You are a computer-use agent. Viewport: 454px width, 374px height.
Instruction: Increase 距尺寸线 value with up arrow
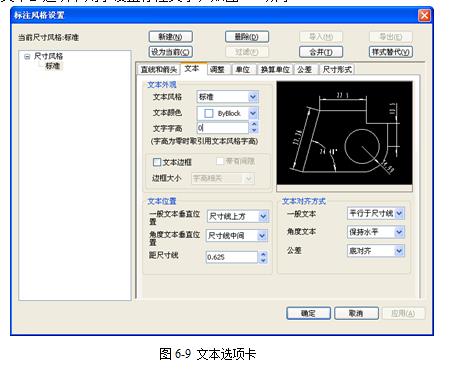pos(263,254)
